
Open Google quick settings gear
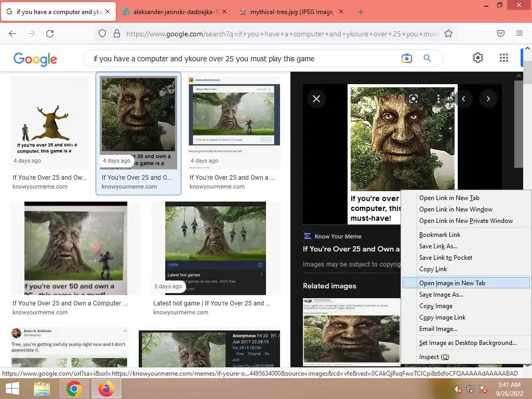[478, 58]
